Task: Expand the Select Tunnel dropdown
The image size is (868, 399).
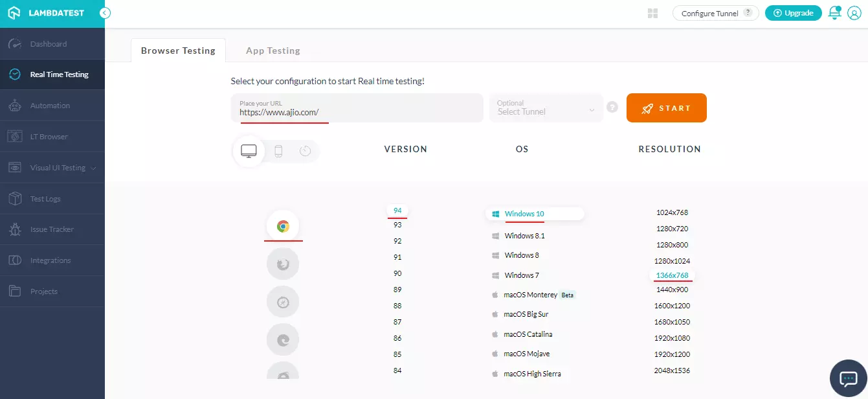Action: point(546,108)
